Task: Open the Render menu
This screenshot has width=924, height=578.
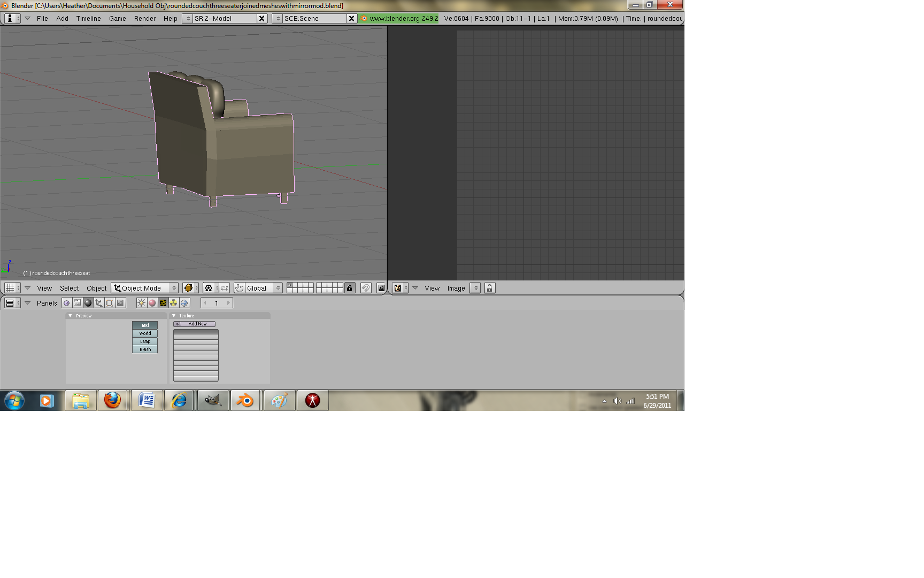Action: click(x=144, y=18)
